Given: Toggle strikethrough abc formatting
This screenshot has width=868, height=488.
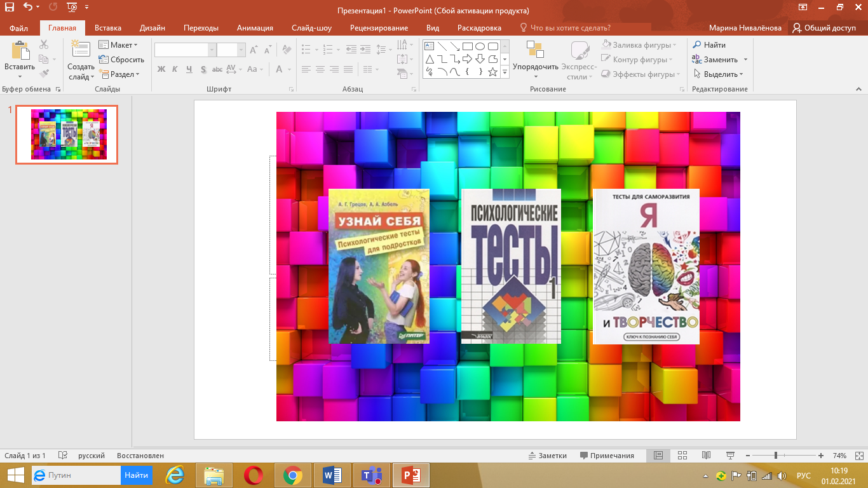Looking at the screenshot, I should (217, 69).
